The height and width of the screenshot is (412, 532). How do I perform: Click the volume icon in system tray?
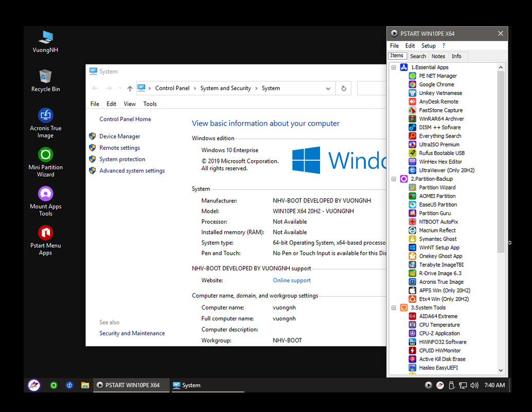click(x=474, y=385)
